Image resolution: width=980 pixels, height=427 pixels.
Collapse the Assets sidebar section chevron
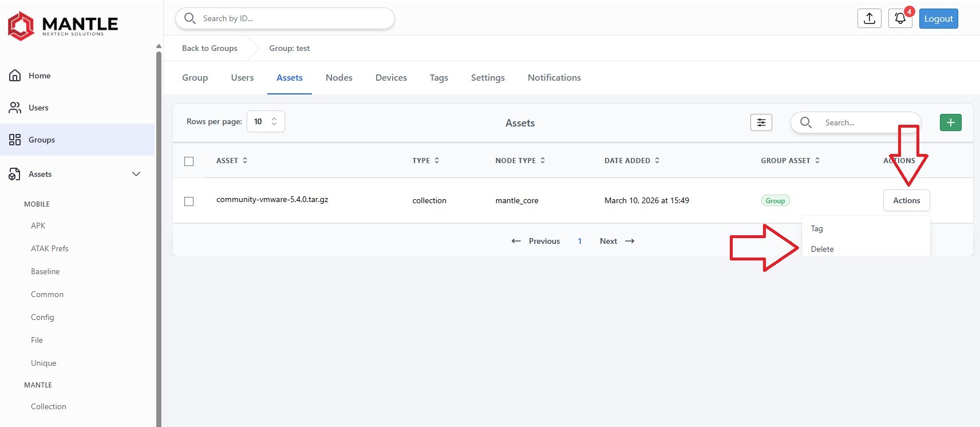click(x=136, y=174)
